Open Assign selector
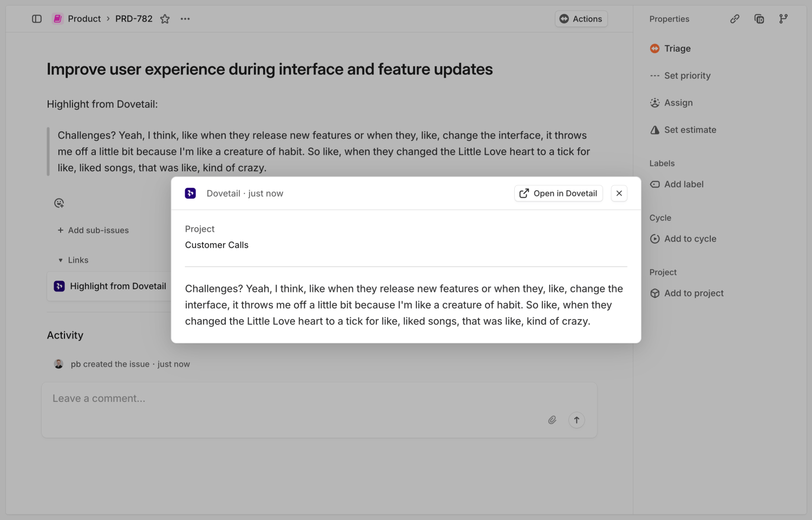This screenshot has width=812, height=520. 671,102
